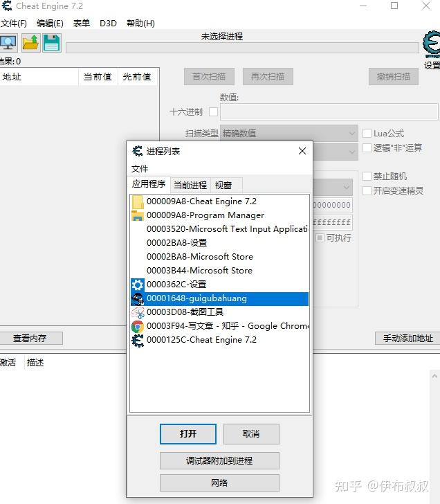Viewport: 440px width, 504px height.
Task: Click the 手动添加地址 button
Action: [x=407, y=338]
